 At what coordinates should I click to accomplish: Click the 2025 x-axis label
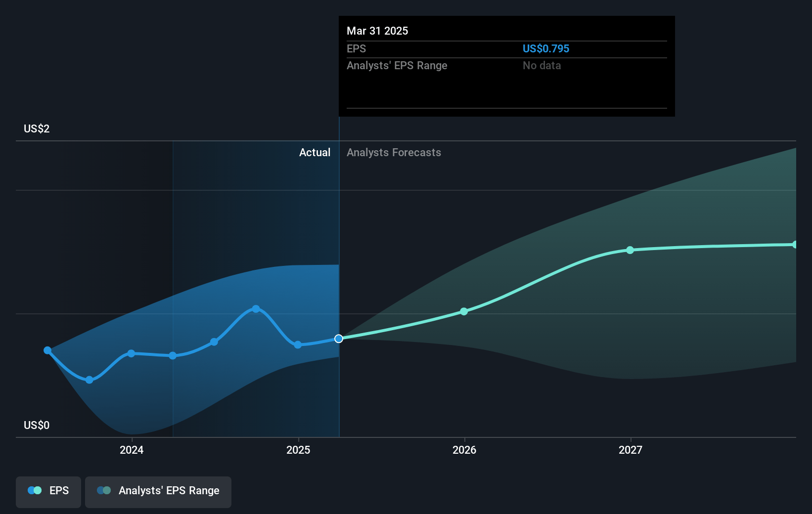tap(298, 450)
